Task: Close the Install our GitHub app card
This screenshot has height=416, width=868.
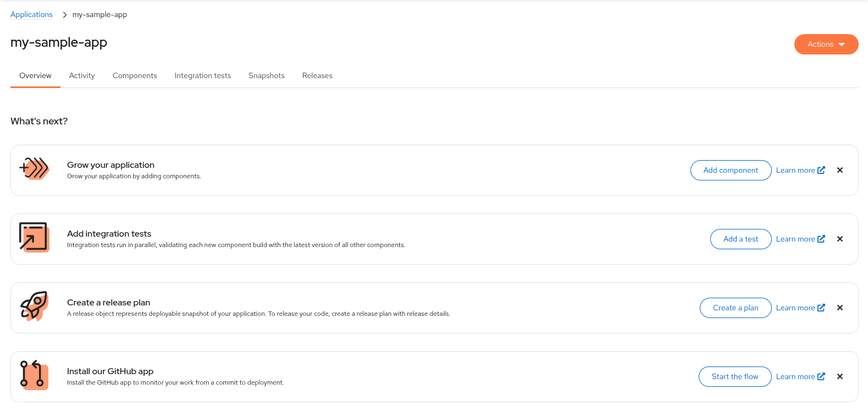Action: point(840,376)
